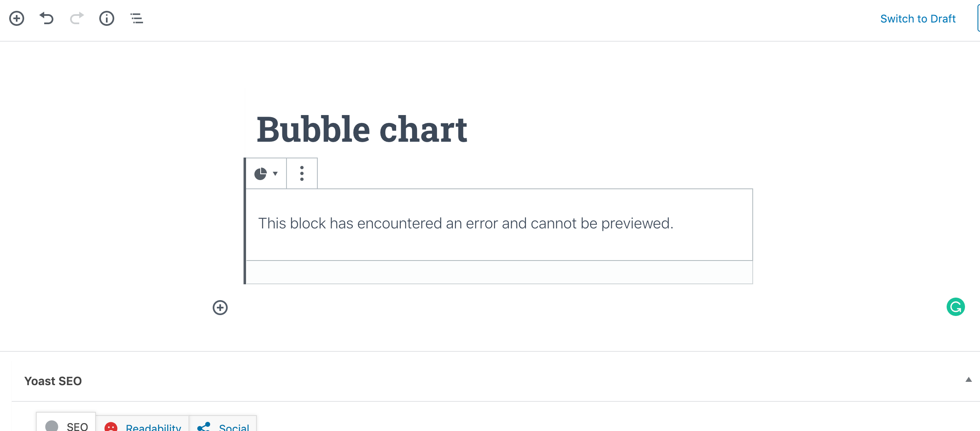Open the Readability frowning face icon
The image size is (980, 431).
111,426
